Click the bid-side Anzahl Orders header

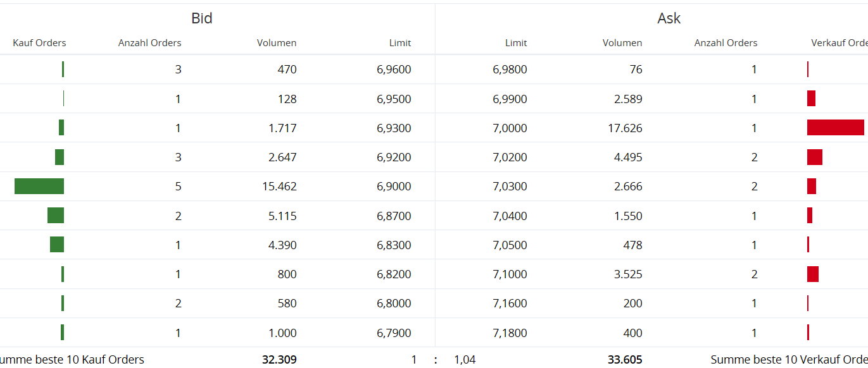[149, 43]
